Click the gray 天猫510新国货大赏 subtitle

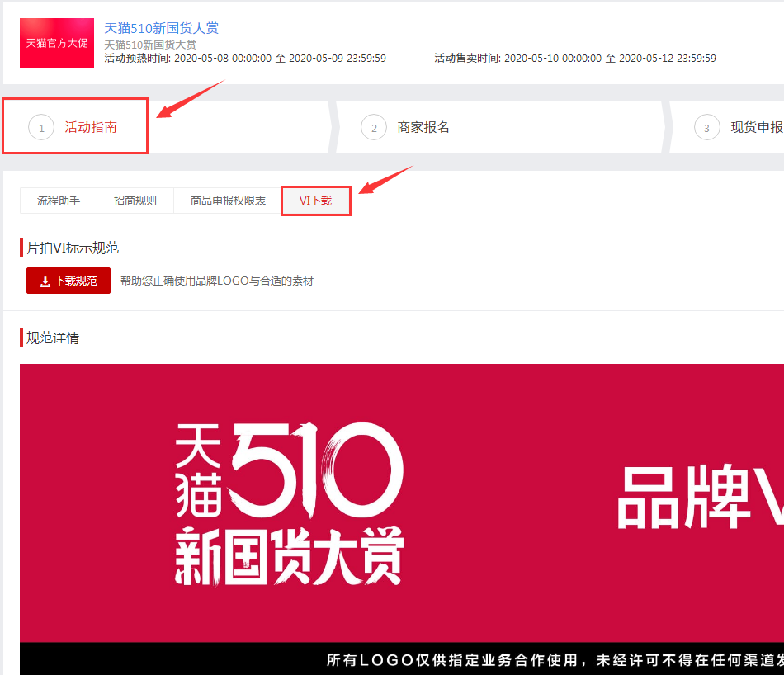(x=150, y=45)
